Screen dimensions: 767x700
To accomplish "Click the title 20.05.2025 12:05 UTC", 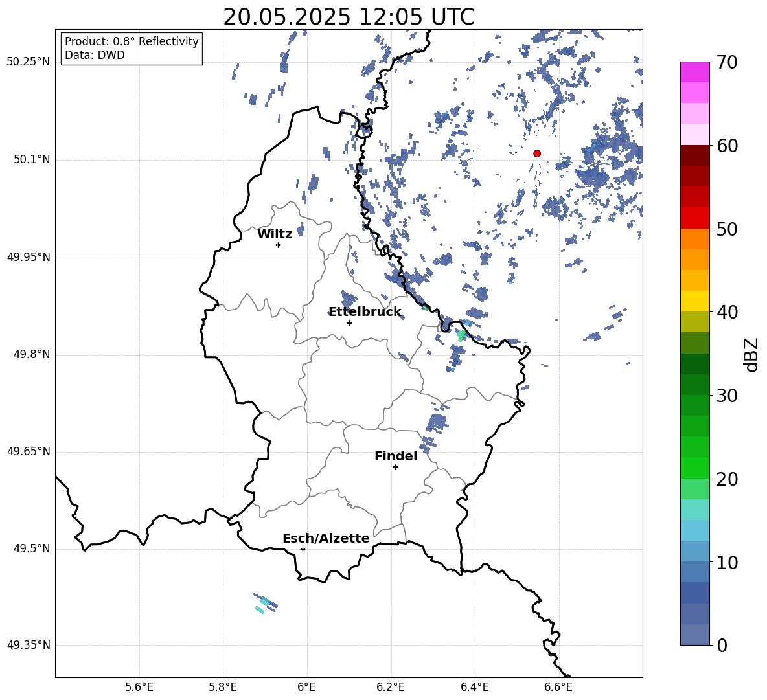I will tap(349, 17).
